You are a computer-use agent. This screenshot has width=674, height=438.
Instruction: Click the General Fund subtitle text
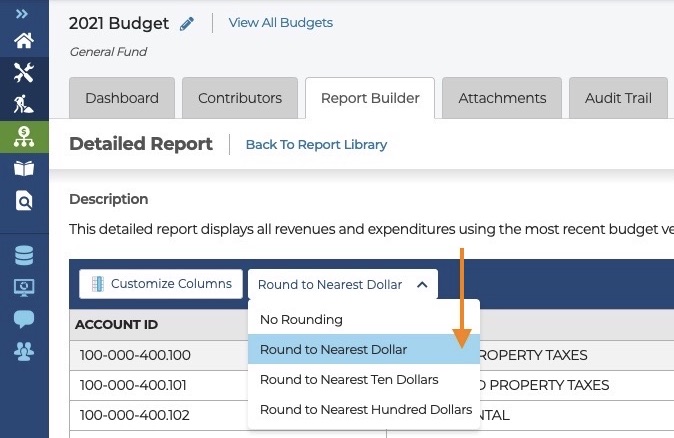pos(108,52)
